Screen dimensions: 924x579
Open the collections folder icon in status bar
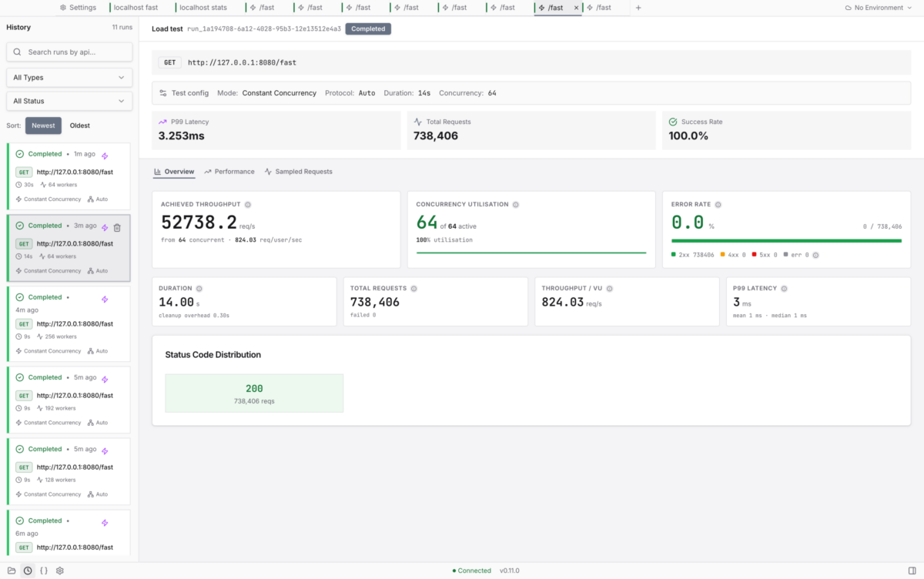coord(12,571)
